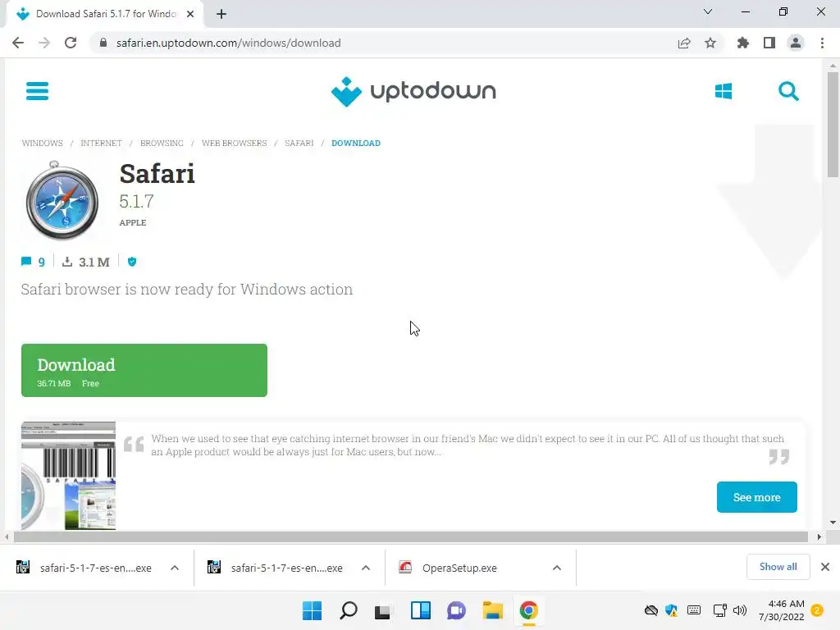
Task: Share this page via the address bar icon
Action: (x=684, y=43)
